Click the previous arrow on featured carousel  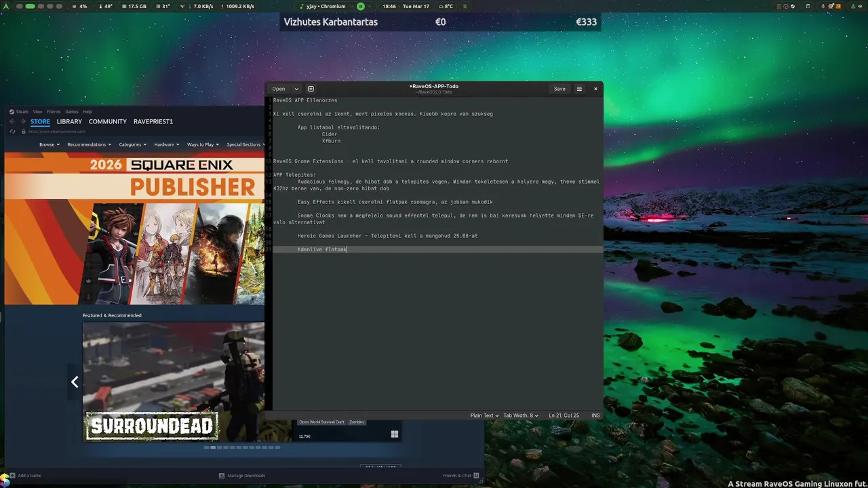[75, 382]
